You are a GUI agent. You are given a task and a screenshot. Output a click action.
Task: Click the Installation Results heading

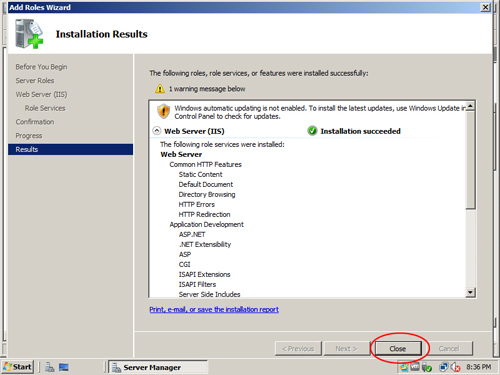101,34
